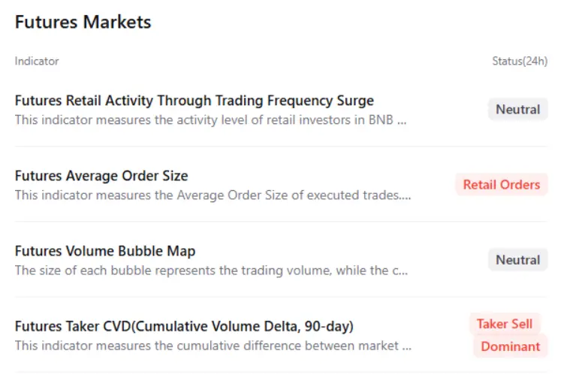Open the Futures Volume Bubble Map indicator
Screen dimensions: 588x375
coord(105,251)
